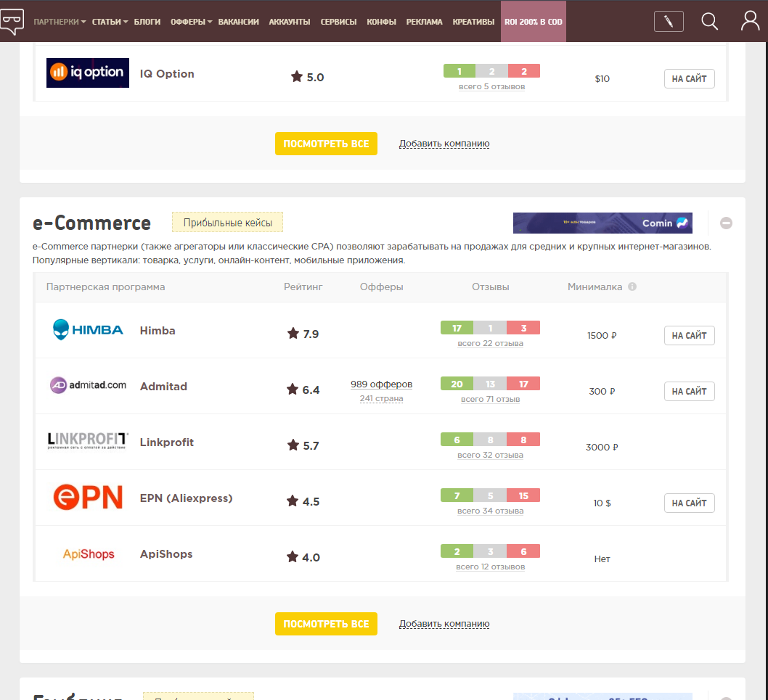Go to the Креативы section
768x700 pixels.
click(473, 22)
